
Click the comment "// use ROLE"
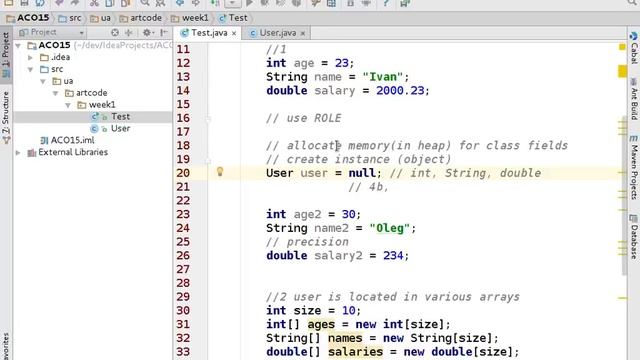[x=303, y=118]
